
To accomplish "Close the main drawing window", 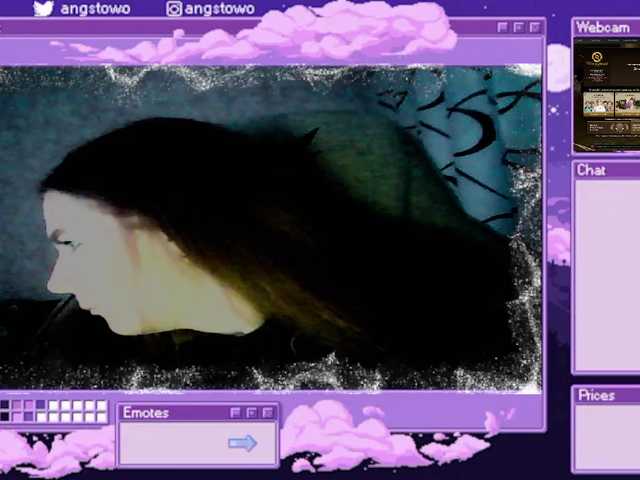I will point(535,27).
